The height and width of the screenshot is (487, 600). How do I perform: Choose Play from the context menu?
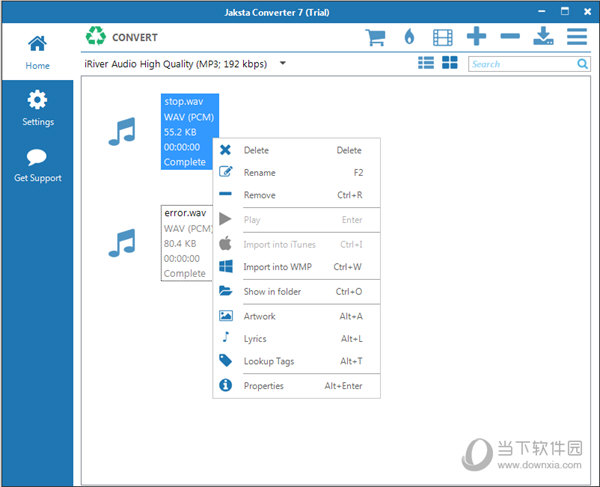coord(296,220)
